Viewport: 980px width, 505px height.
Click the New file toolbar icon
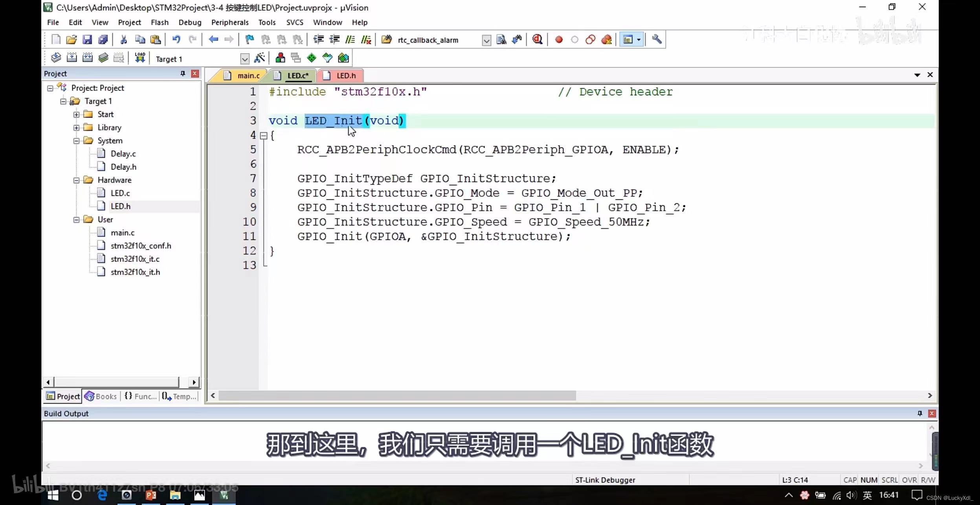[x=56, y=39]
